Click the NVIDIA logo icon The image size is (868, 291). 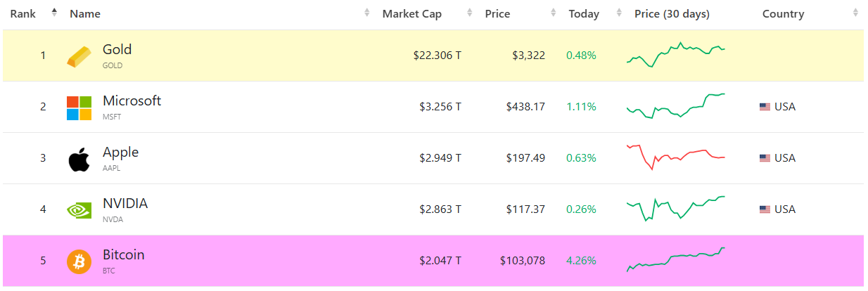pyautogui.click(x=79, y=209)
